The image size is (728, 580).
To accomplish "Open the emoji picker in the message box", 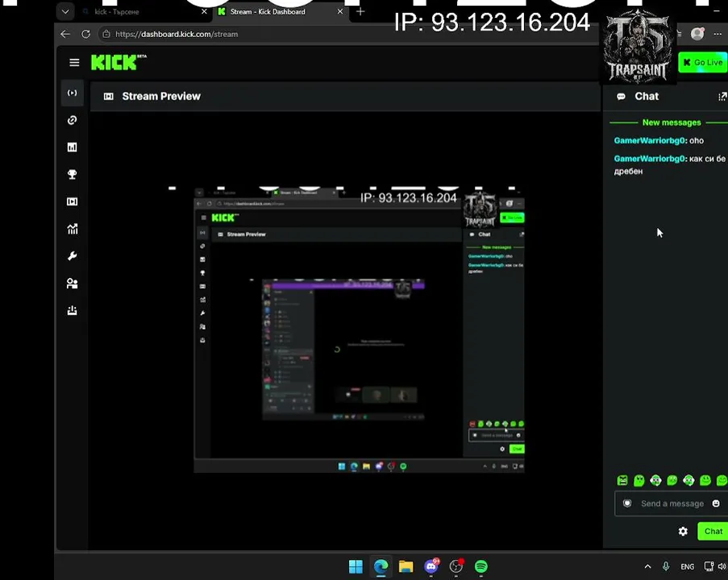I will pos(716,503).
